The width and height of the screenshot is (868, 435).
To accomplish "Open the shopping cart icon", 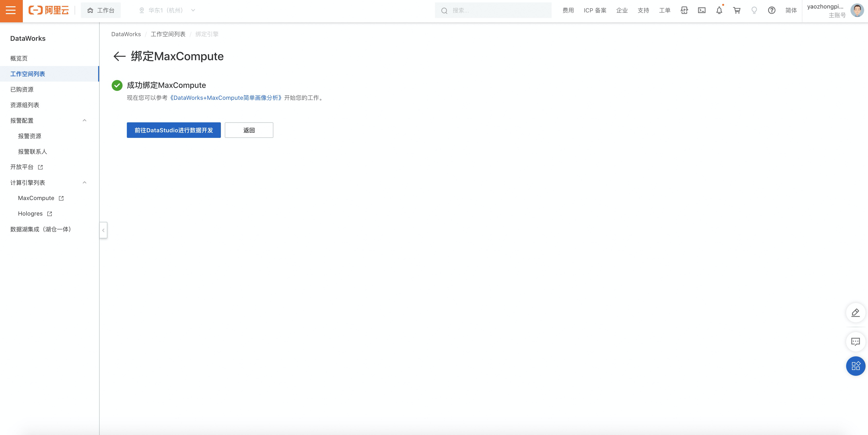I will coord(737,10).
